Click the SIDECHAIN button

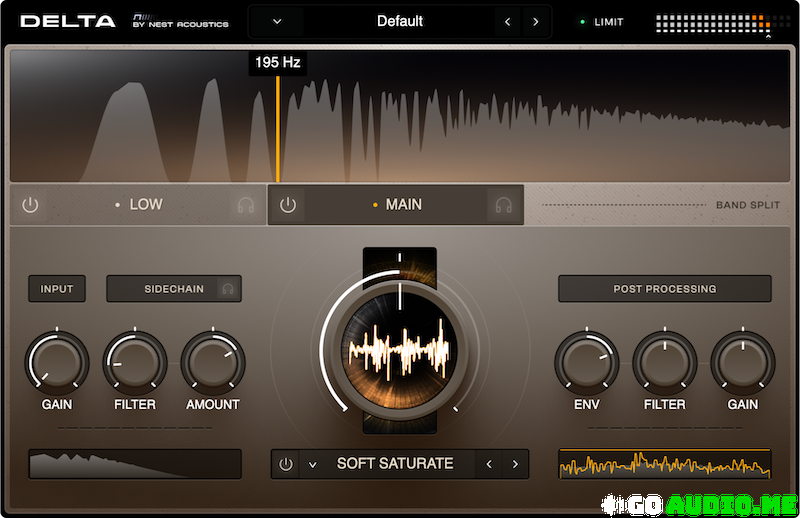pyautogui.click(x=174, y=289)
